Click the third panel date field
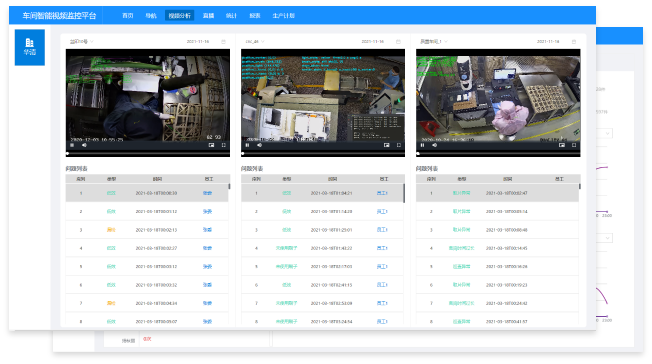Viewport: 652px width, 364px height. (x=548, y=42)
